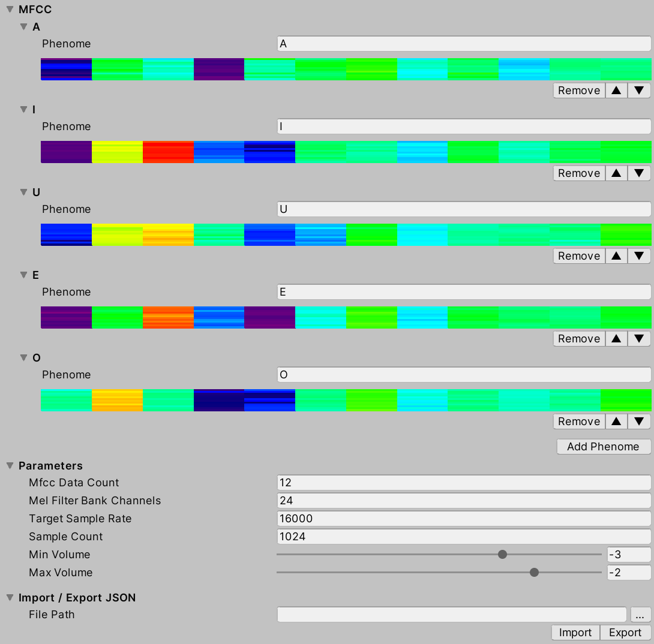Move phoneme A down with arrow

click(x=639, y=91)
